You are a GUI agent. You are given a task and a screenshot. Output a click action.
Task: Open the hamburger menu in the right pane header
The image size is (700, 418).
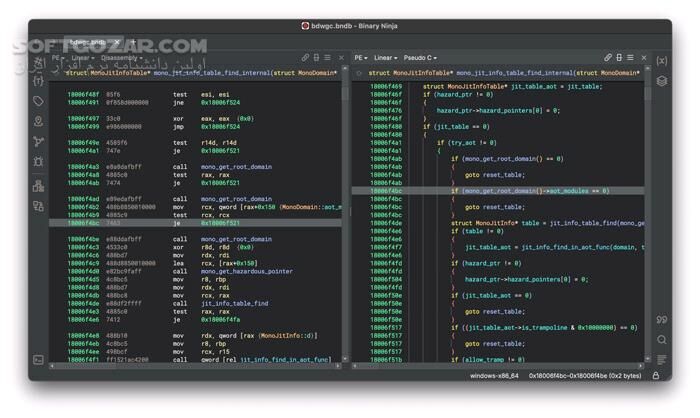631,58
